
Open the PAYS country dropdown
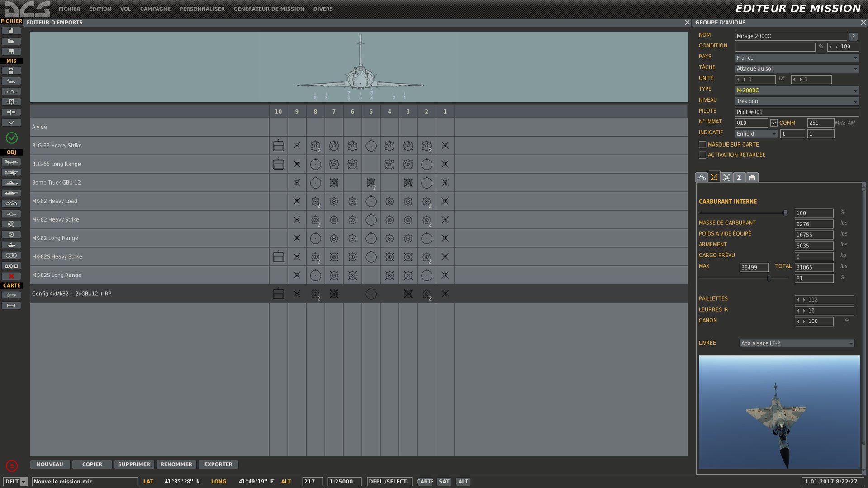(x=797, y=58)
